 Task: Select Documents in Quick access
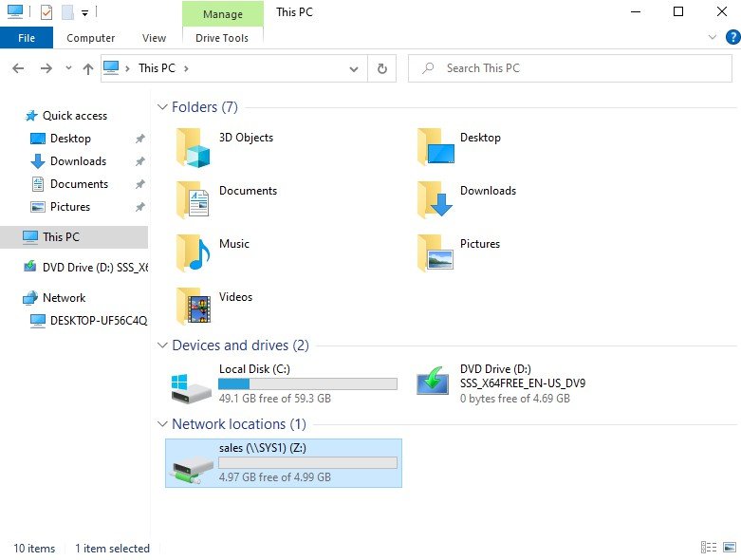pos(80,184)
